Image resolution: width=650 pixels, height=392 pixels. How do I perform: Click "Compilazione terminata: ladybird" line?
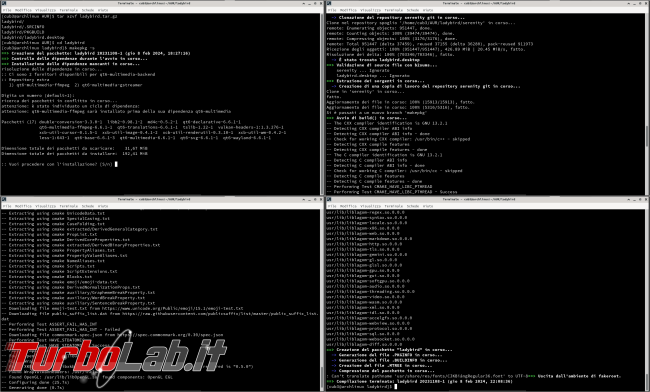(x=420, y=381)
